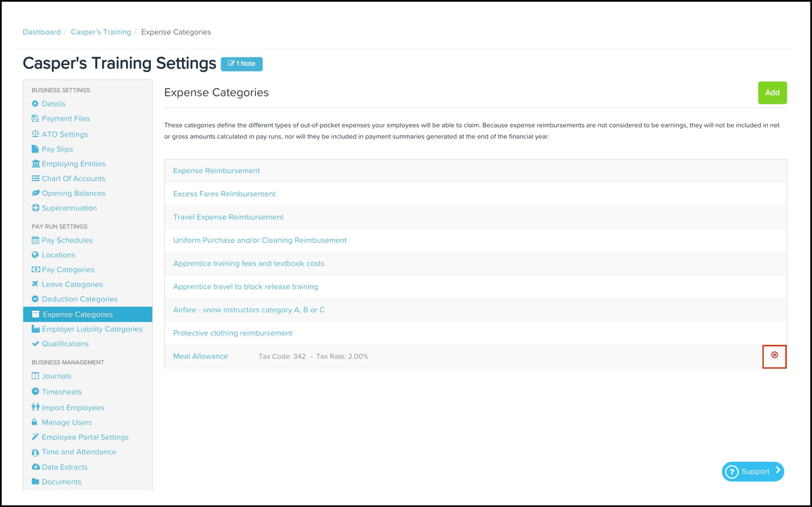
Task: Delete the Meal Allowance category
Action: coord(774,355)
